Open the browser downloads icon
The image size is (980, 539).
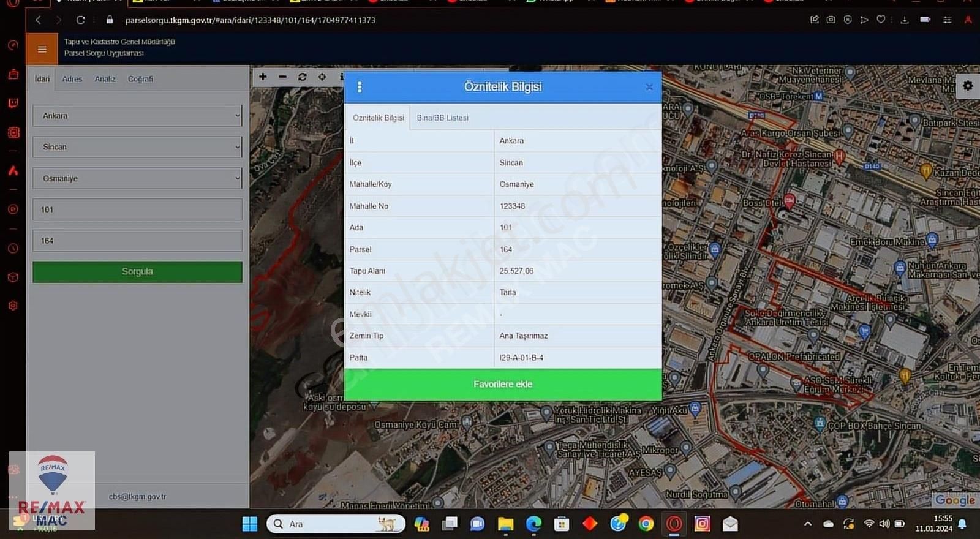(x=904, y=20)
